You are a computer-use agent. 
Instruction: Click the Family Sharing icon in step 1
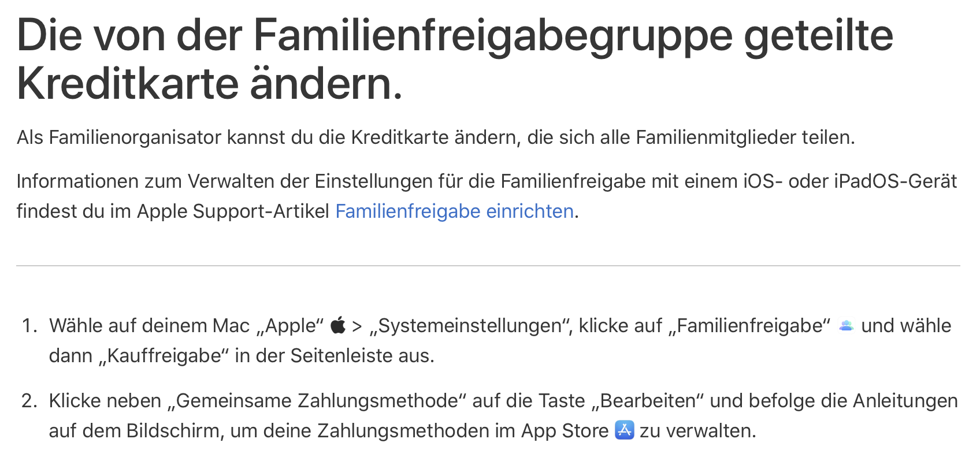coord(846,325)
